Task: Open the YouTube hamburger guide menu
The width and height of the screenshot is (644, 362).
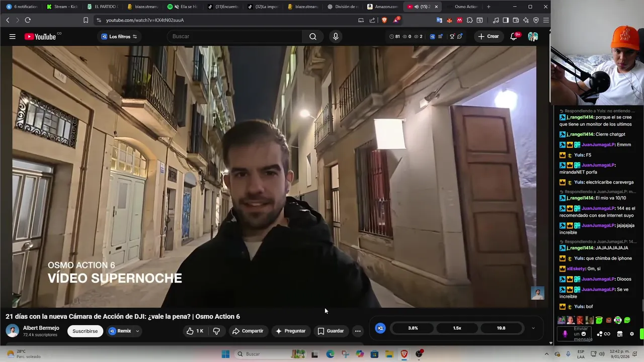Action: (12, 36)
